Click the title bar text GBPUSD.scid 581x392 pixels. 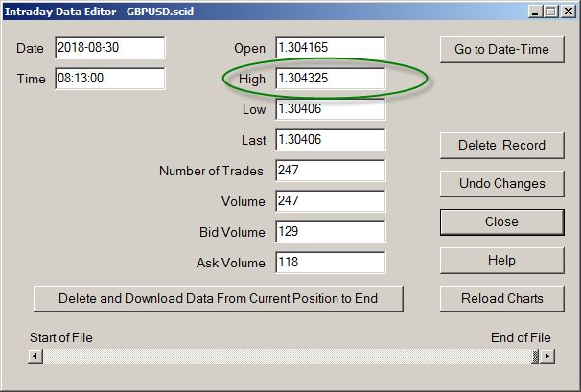[160, 12]
